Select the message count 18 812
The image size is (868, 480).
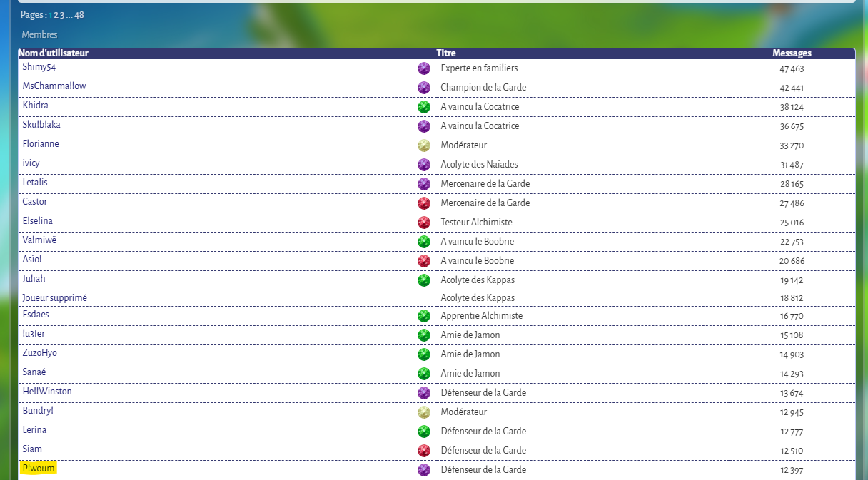pos(792,299)
